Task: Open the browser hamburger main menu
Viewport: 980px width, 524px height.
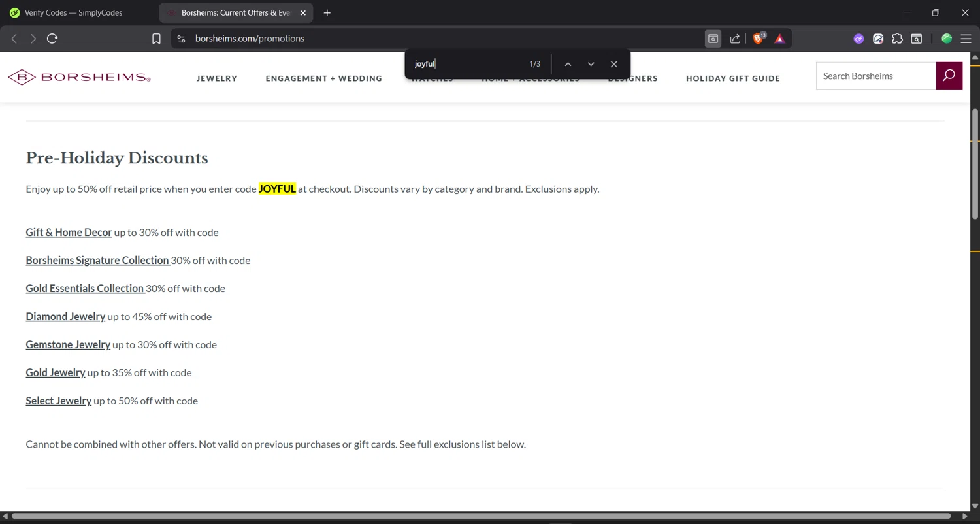Action: click(x=966, y=39)
